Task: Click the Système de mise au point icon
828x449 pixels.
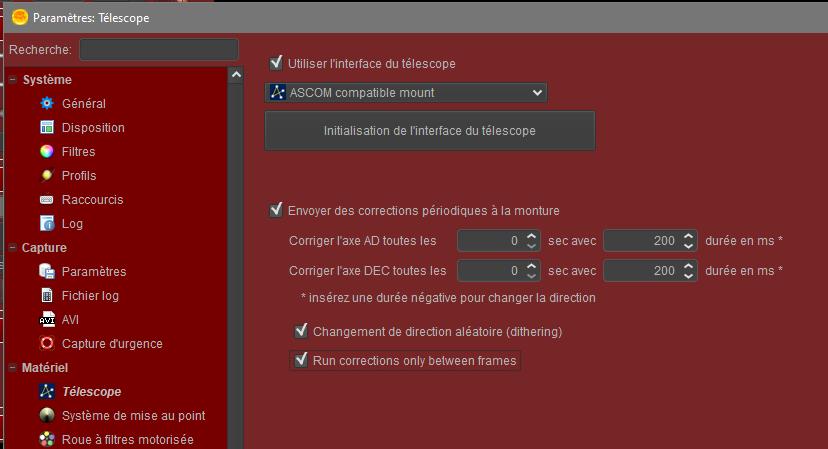Action: [47, 416]
